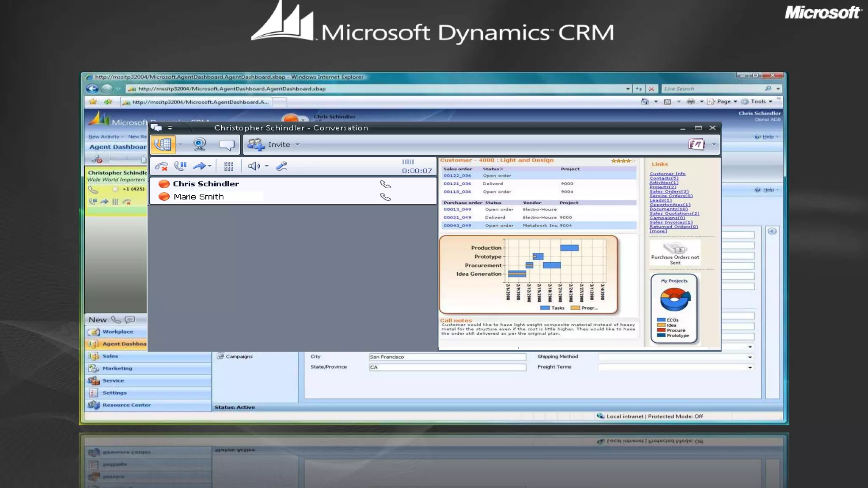868x488 pixels.
Task: End the call with the hang-up icon
Action: point(161,166)
